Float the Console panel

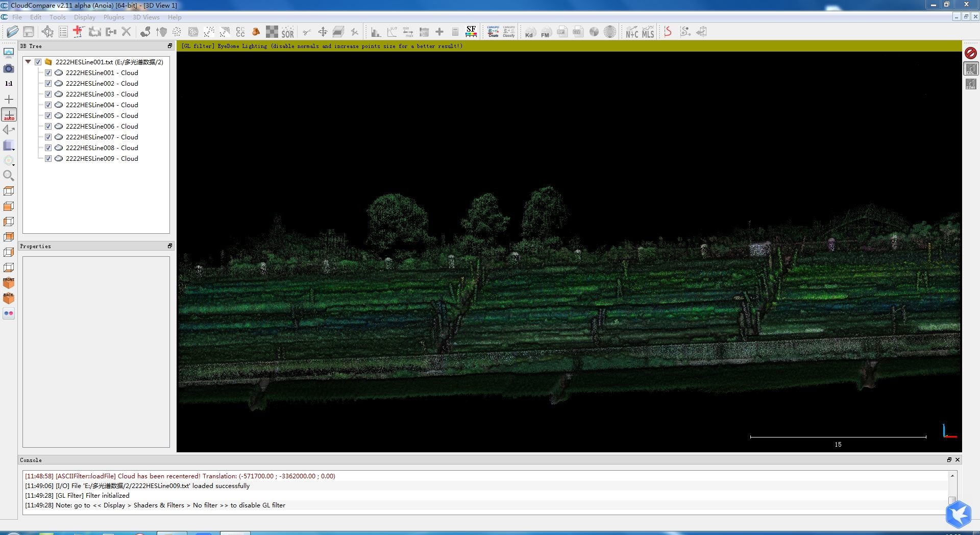pos(949,460)
